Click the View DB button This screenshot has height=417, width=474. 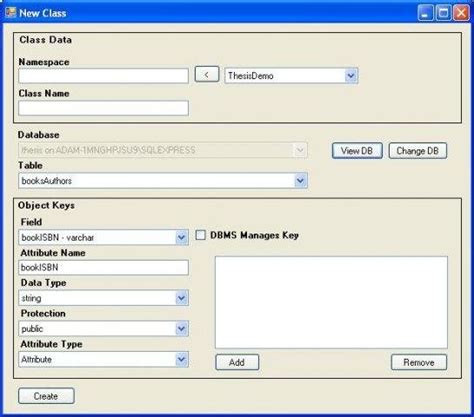[x=357, y=151]
